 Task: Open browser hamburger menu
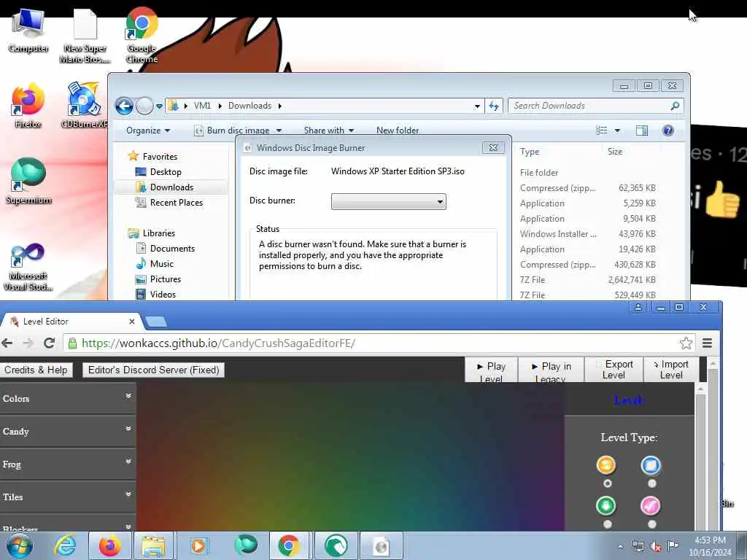[x=707, y=343]
